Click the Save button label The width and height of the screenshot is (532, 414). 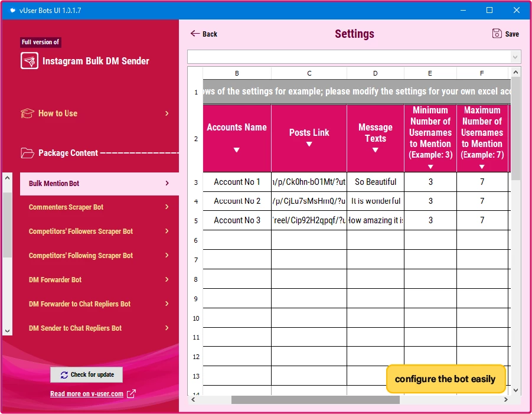coord(512,34)
